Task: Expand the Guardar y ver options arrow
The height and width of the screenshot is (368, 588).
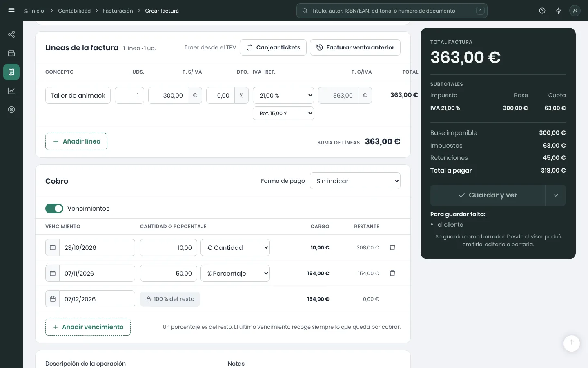Action: click(556, 195)
